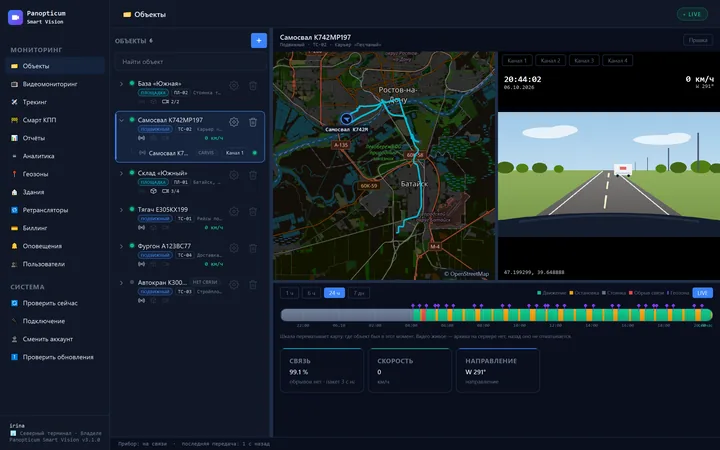Delete База «Южная» with trash icon

253,85
